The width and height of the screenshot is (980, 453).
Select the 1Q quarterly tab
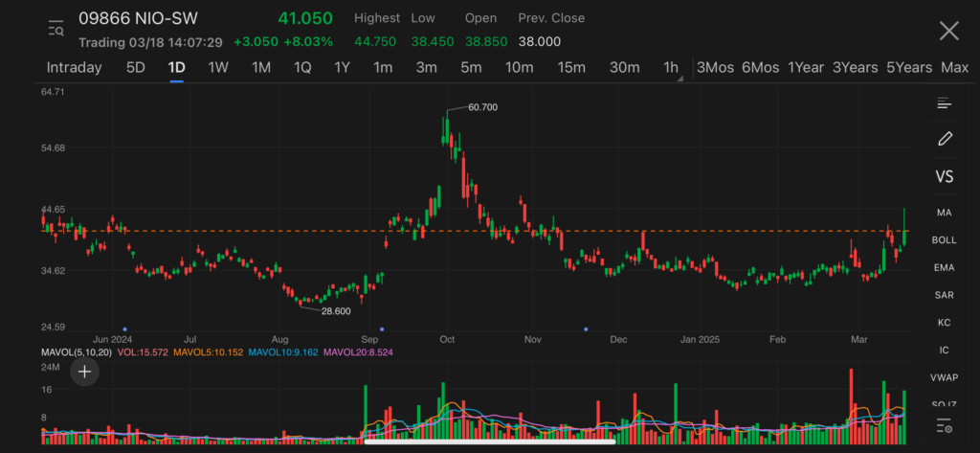302,68
